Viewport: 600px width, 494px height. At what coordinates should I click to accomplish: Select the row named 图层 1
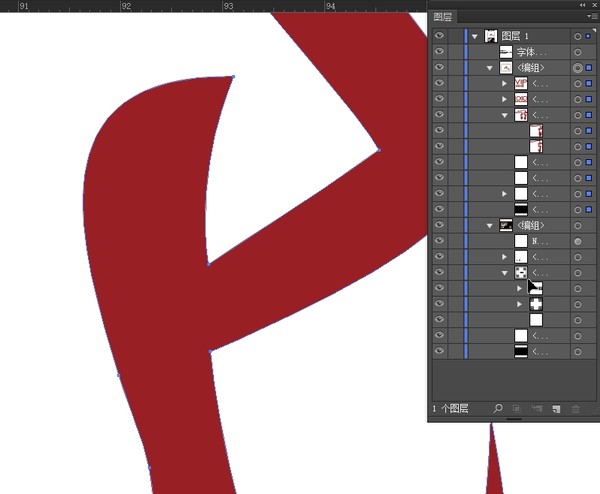515,36
